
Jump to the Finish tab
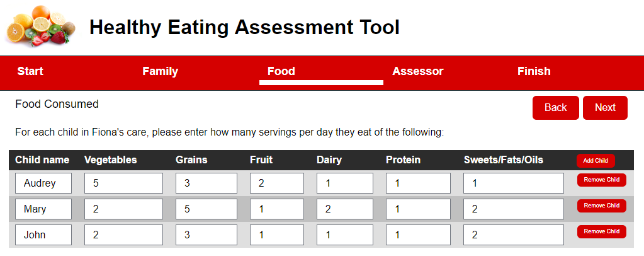click(x=534, y=71)
